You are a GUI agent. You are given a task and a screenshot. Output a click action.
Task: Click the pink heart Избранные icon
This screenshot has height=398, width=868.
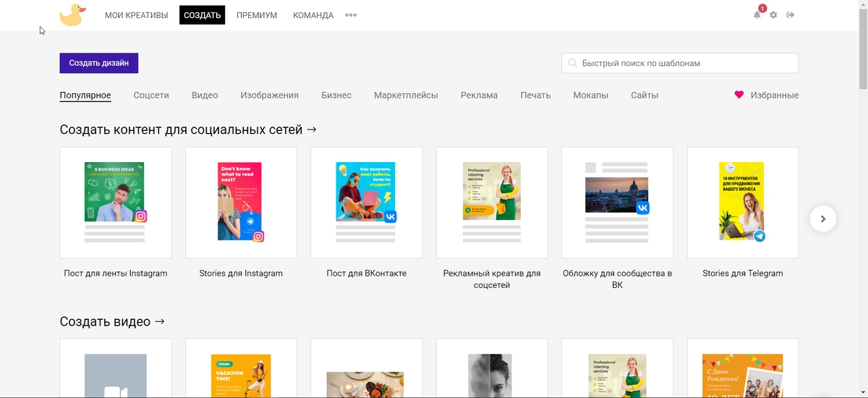(x=739, y=95)
